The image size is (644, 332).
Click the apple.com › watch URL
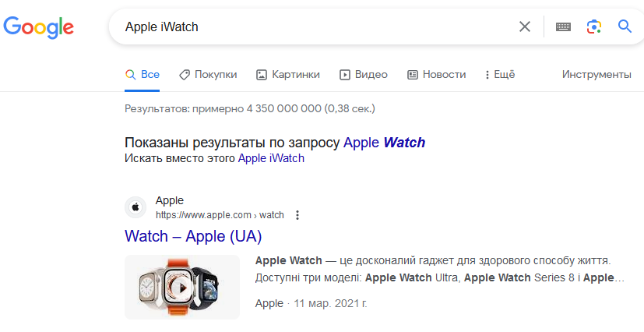[x=220, y=215]
